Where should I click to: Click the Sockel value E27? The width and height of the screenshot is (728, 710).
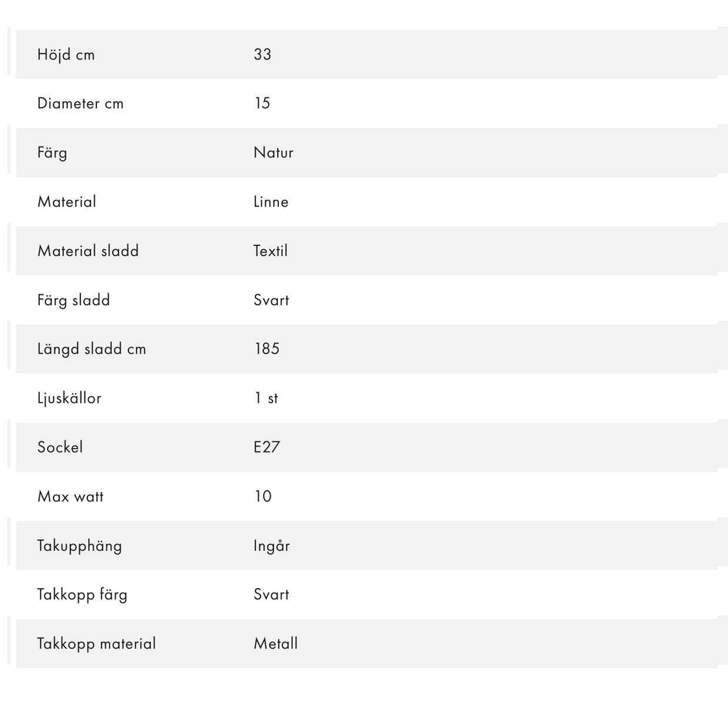267,447
